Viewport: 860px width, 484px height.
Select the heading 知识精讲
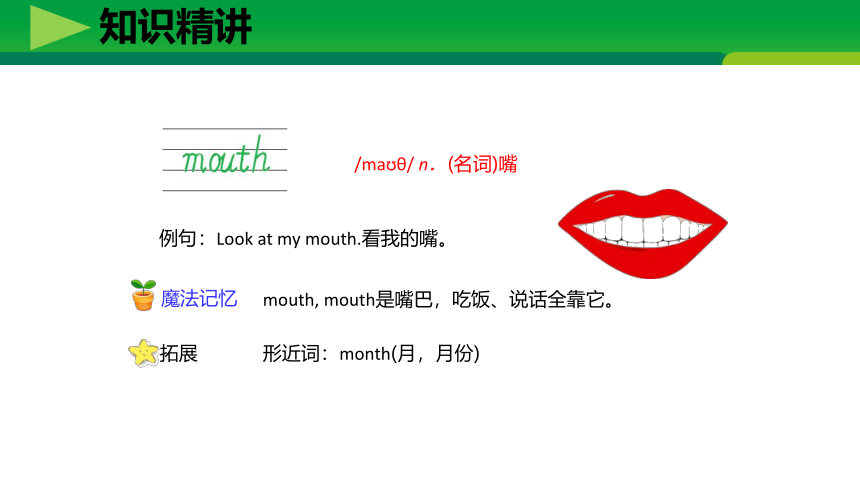(176, 26)
